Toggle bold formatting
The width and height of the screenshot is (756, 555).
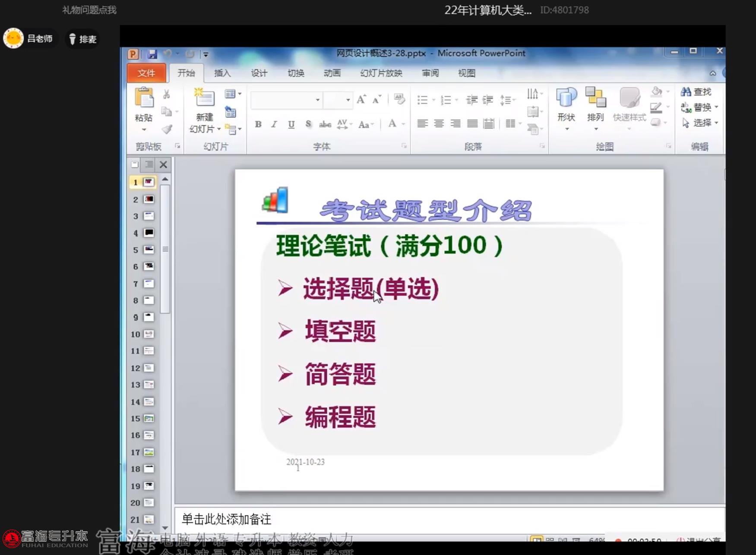[x=258, y=124]
